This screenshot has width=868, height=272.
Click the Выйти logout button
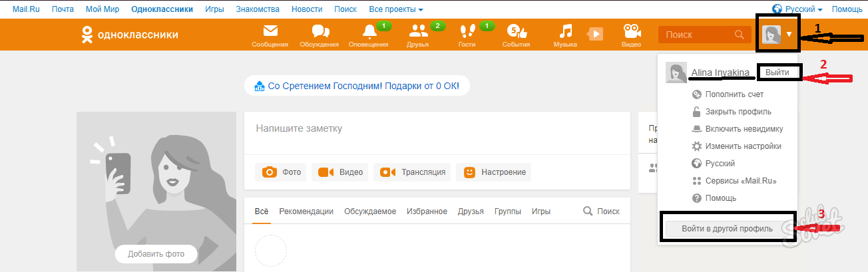777,72
